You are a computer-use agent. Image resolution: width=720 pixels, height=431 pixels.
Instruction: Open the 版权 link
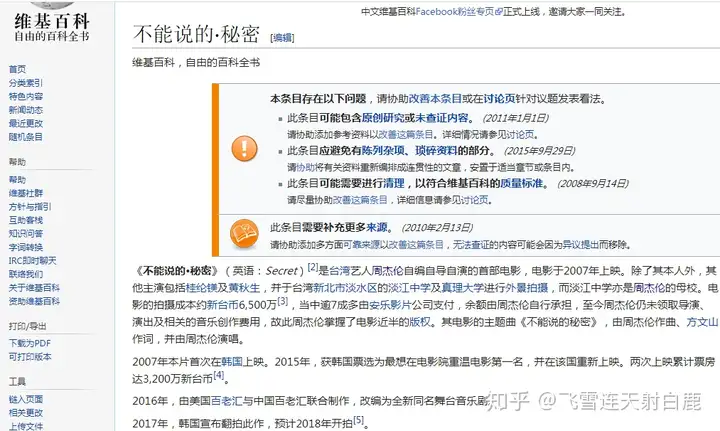(419, 322)
